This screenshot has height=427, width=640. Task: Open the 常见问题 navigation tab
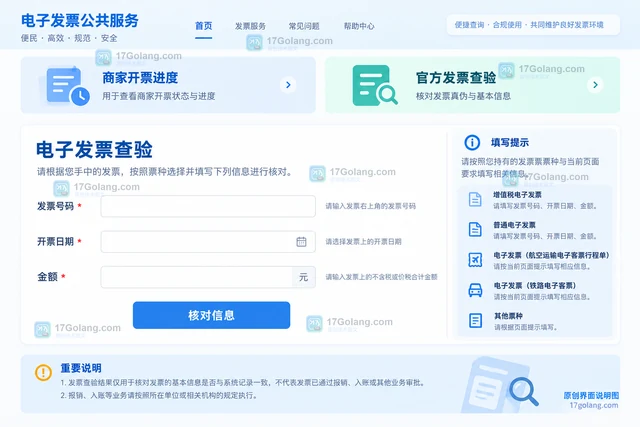point(304,26)
